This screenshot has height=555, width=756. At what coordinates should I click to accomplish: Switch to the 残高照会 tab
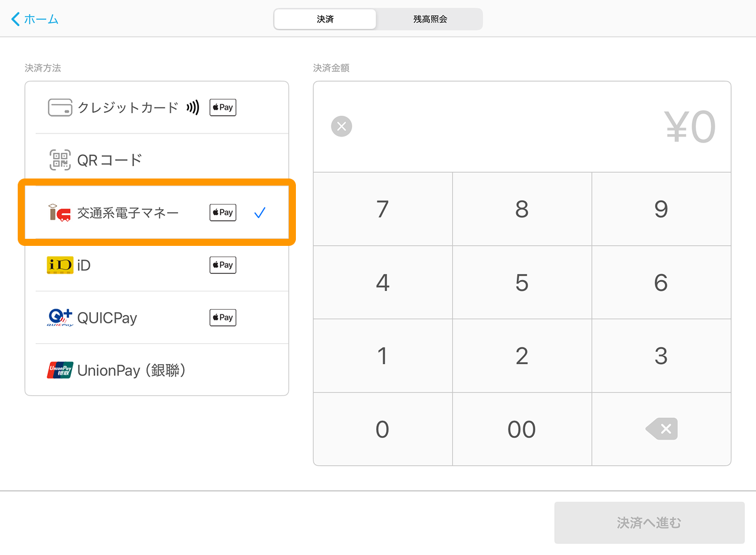(430, 19)
